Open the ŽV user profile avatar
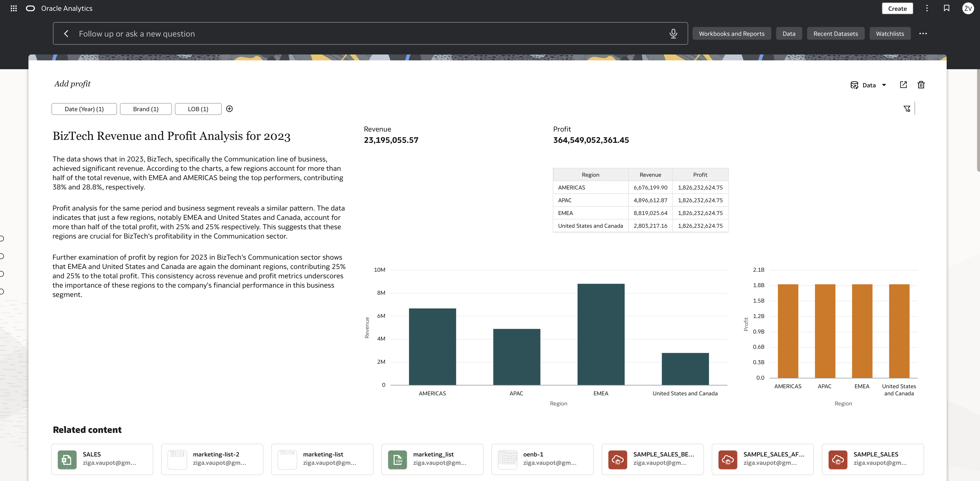This screenshot has height=481, width=980. pyautogui.click(x=968, y=8)
